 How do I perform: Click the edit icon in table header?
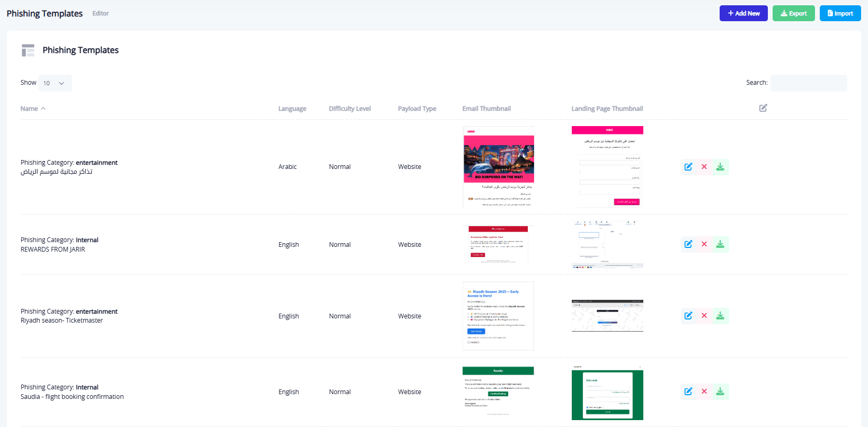(763, 108)
